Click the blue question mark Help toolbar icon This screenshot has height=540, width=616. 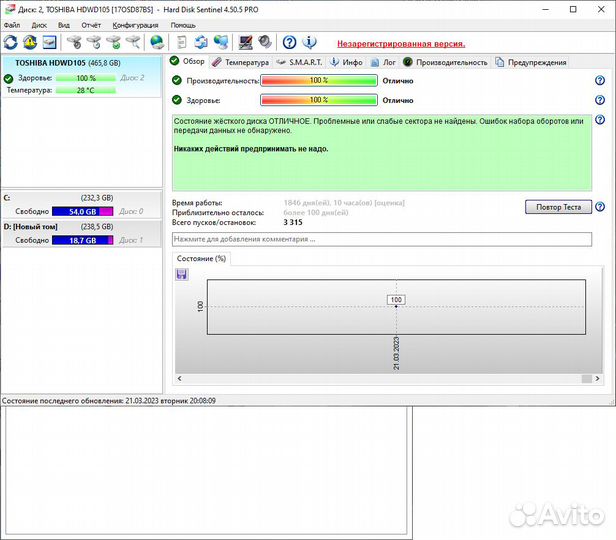point(289,42)
